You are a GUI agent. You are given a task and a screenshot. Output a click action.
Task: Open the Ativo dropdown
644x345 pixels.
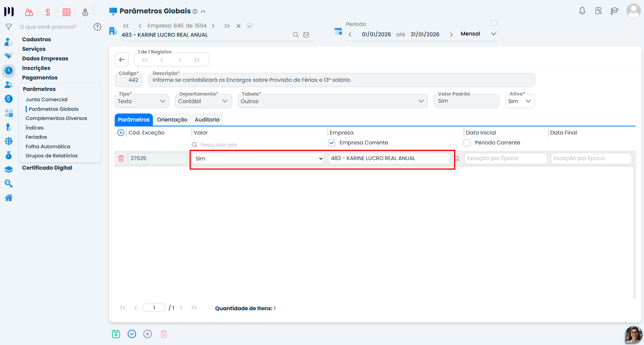[x=520, y=101]
